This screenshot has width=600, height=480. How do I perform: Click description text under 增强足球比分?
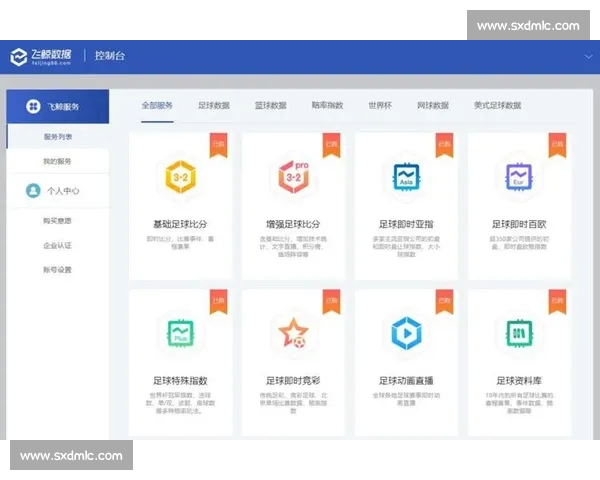293,247
